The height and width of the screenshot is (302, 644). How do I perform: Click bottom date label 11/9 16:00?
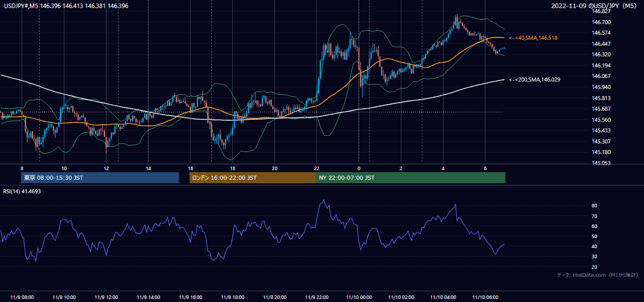click(190, 297)
